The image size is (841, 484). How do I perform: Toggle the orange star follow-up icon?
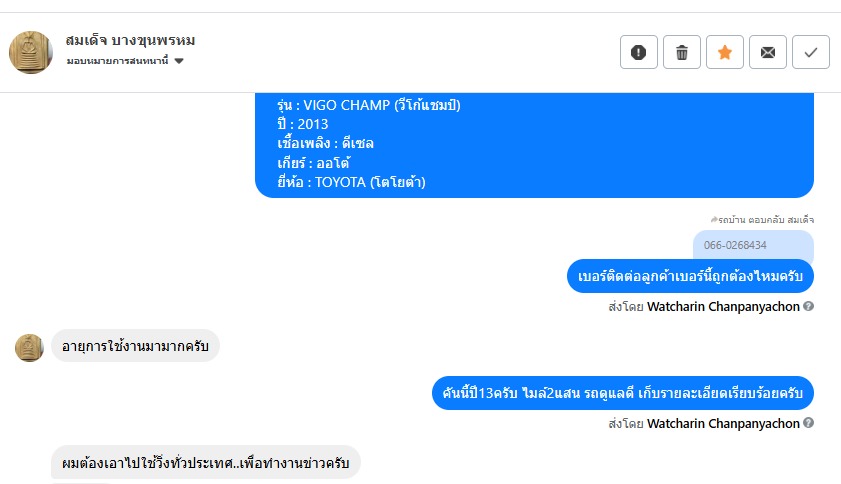tap(725, 52)
